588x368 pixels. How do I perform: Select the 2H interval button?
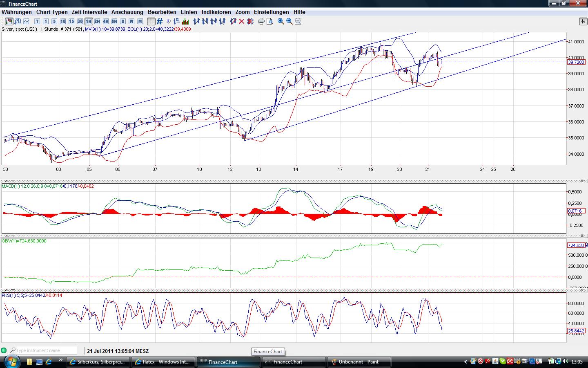click(97, 21)
